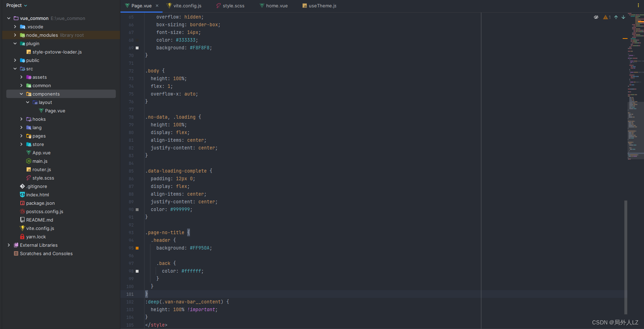The width and height of the screenshot is (644, 329).
Task: Switch to the style.scss tab
Action: coord(231,6)
